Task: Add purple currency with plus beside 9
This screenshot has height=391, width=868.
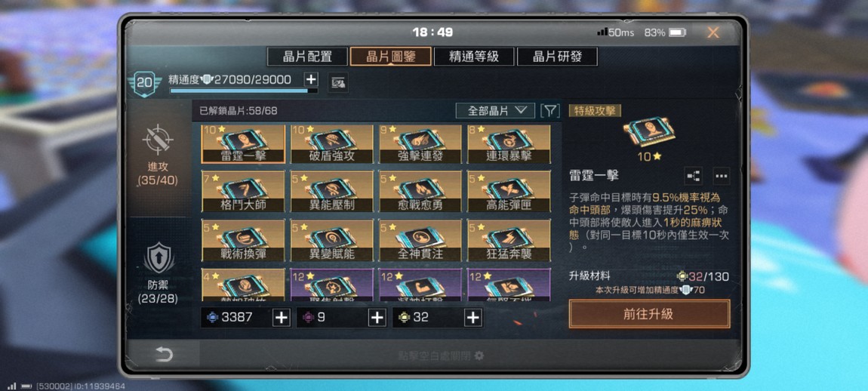Action: 377,317
